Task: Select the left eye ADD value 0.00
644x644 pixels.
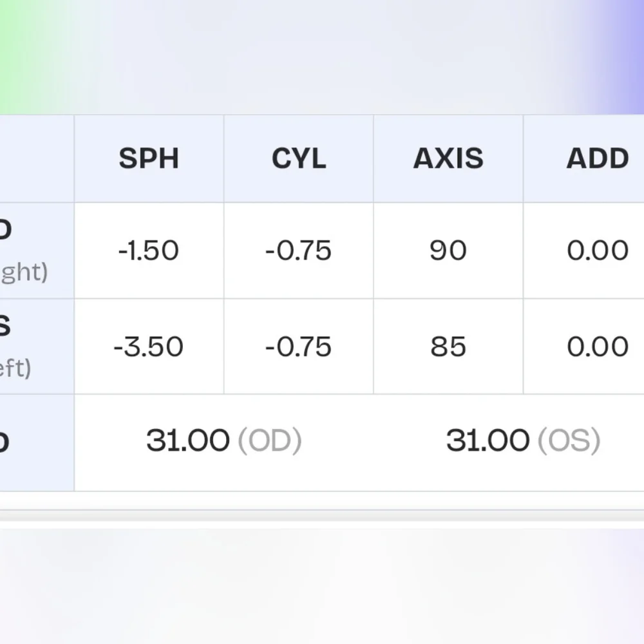Action: [x=598, y=346]
